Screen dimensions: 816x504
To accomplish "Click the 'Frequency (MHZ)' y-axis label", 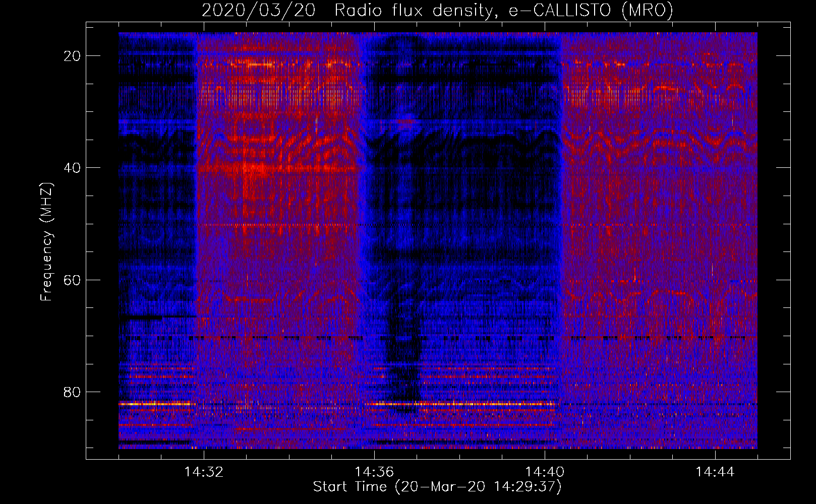I will coord(46,242).
